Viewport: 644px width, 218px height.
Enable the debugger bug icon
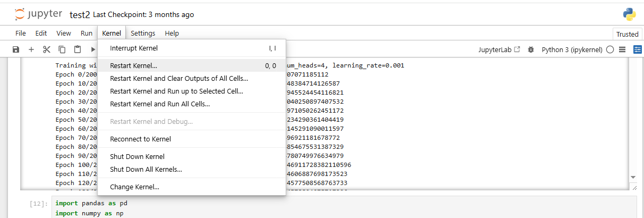[531, 49]
